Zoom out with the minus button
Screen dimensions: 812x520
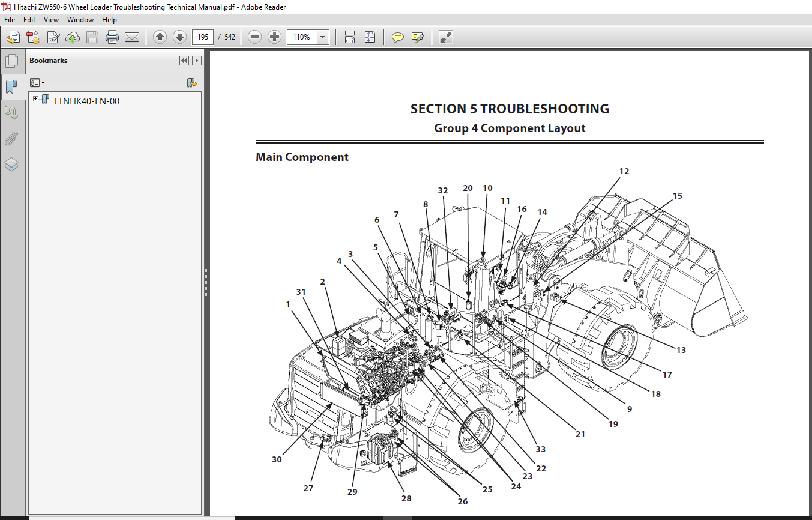[x=255, y=37]
